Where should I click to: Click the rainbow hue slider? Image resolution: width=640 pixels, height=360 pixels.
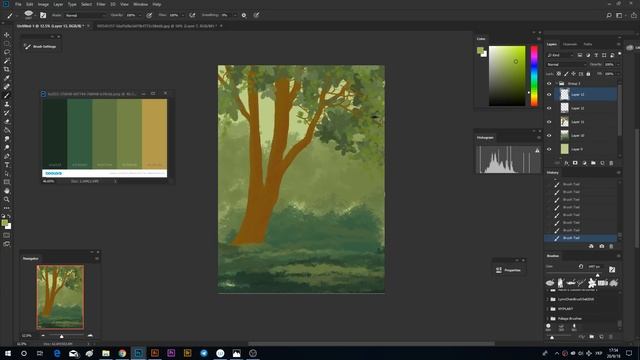click(534, 76)
